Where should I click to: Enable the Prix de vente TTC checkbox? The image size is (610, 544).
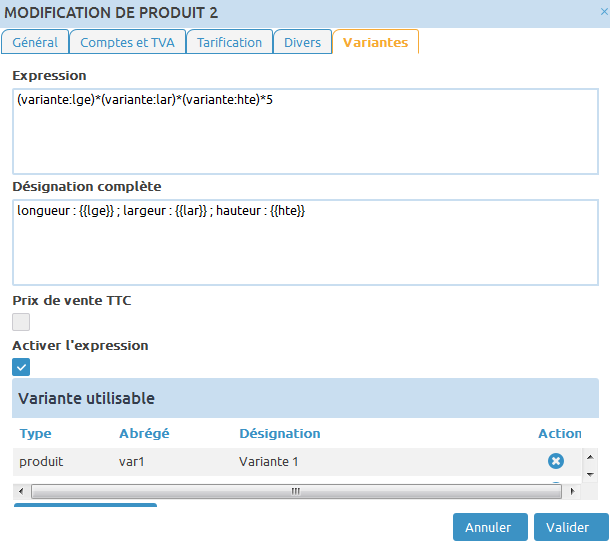tap(21, 322)
